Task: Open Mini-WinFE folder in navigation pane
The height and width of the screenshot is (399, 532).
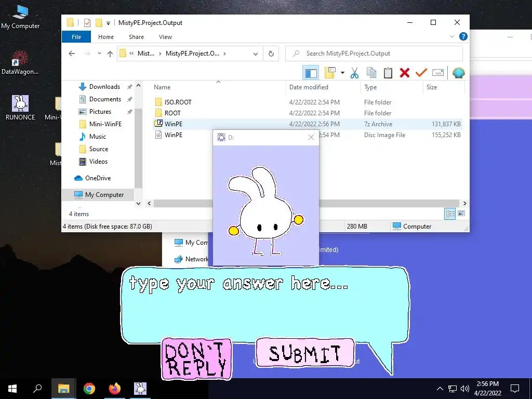Action: click(105, 124)
